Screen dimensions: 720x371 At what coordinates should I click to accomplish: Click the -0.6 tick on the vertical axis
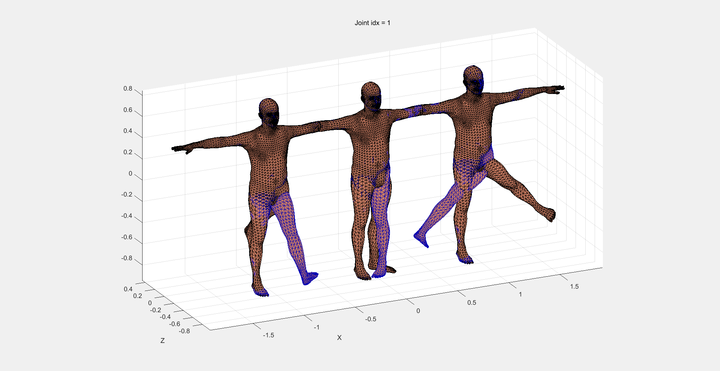[127, 237]
